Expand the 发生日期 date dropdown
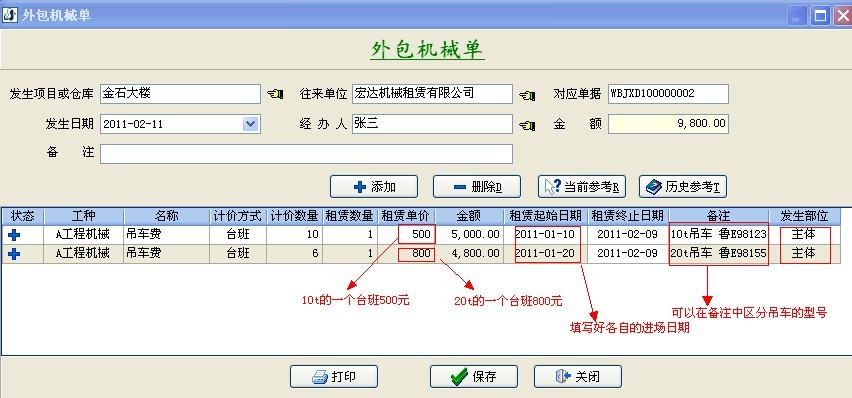 [x=250, y=124]
